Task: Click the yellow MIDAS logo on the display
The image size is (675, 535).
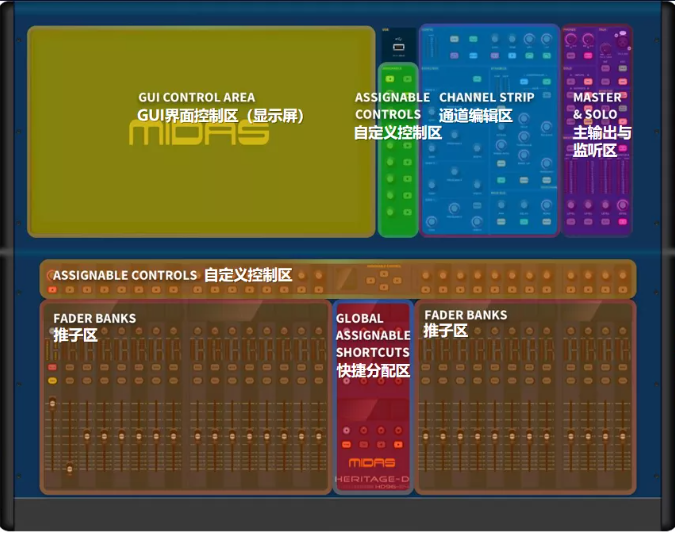Action: tap(199, 135)
